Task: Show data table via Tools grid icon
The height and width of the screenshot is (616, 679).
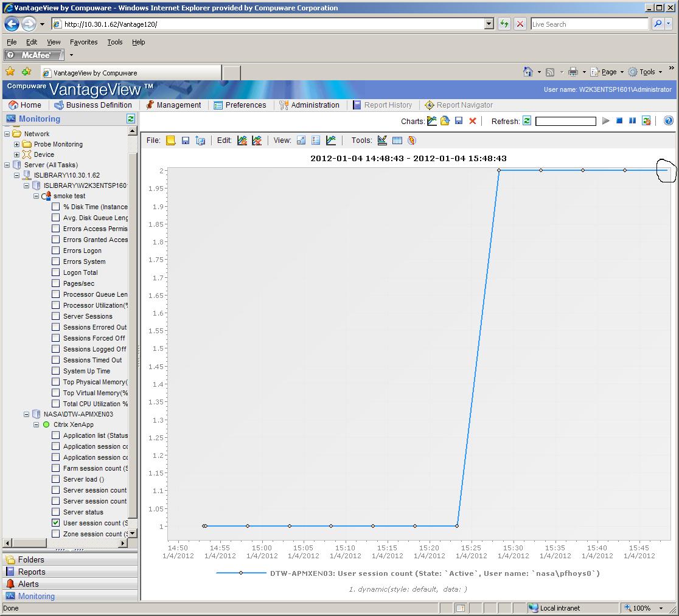Action: [x=397, y=140]
